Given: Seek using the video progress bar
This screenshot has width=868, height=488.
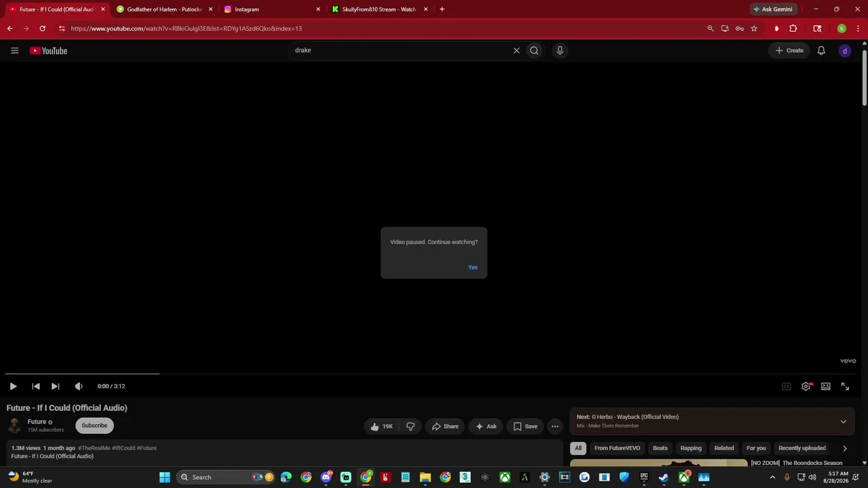Looking at the screenshot, I should click(431, 373).
